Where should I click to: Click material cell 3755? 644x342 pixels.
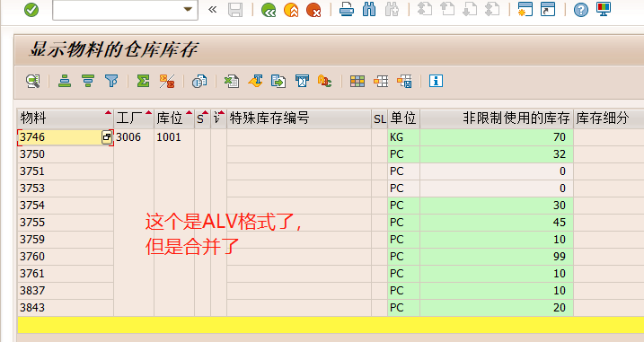[x=66, y=223]
